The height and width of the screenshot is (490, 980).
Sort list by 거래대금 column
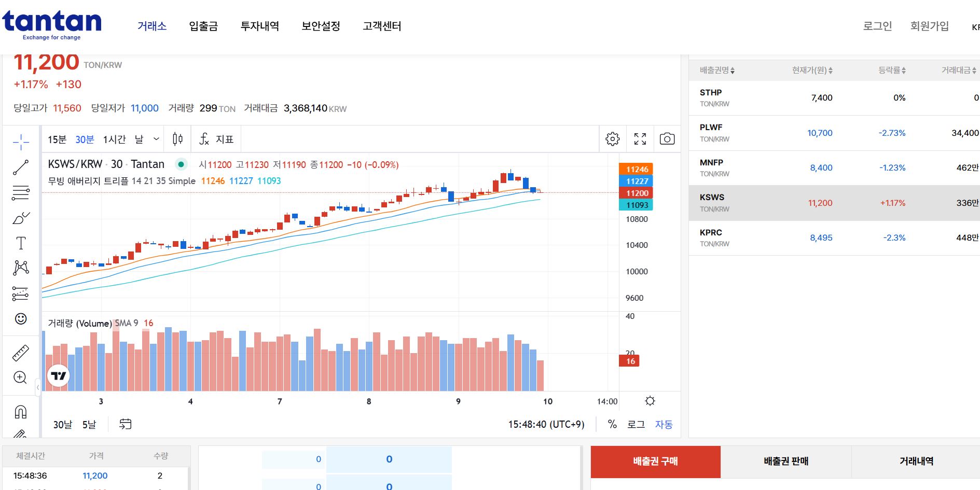pos(959,70)
